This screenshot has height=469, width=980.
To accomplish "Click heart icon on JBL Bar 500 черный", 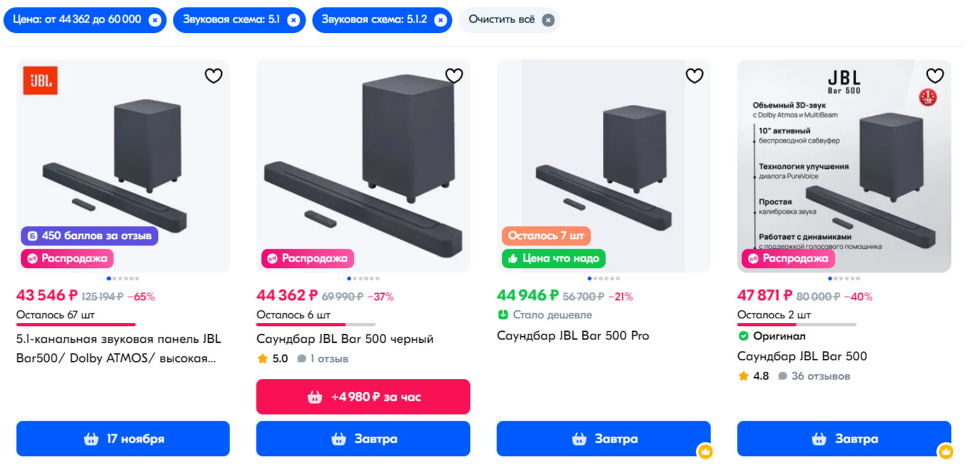I will pyautogui.click(x=454, y=76).
